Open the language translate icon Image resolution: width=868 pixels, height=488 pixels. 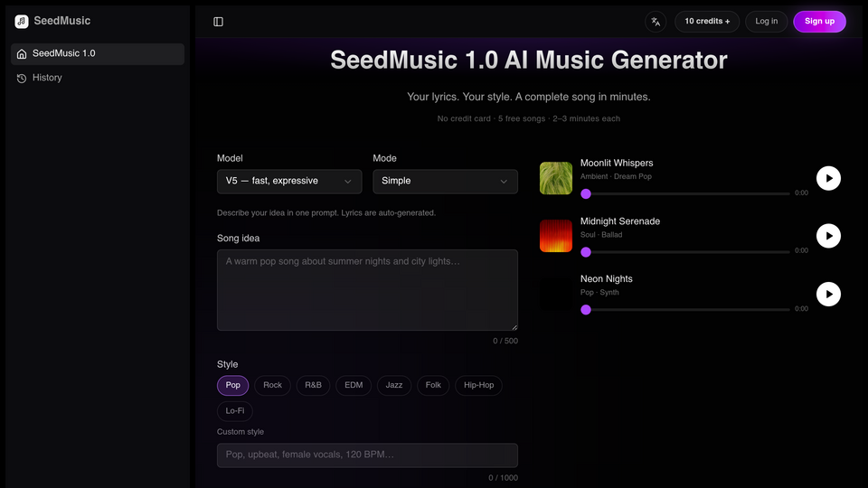click(x=656, y=22)
